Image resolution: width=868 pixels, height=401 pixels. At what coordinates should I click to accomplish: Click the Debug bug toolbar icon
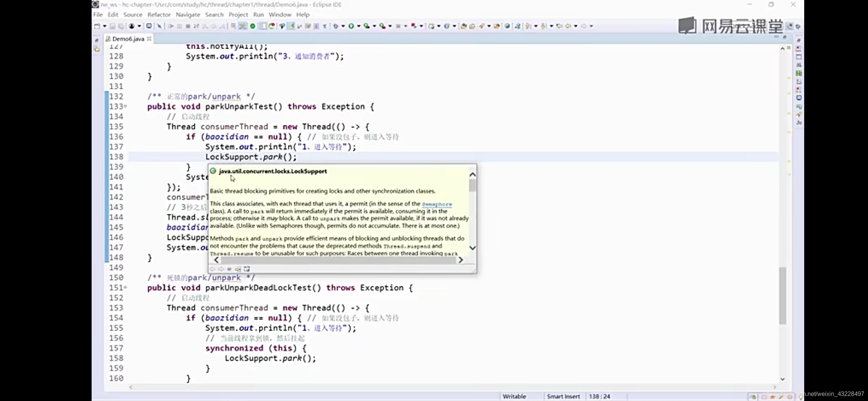[x=336, y=26]
